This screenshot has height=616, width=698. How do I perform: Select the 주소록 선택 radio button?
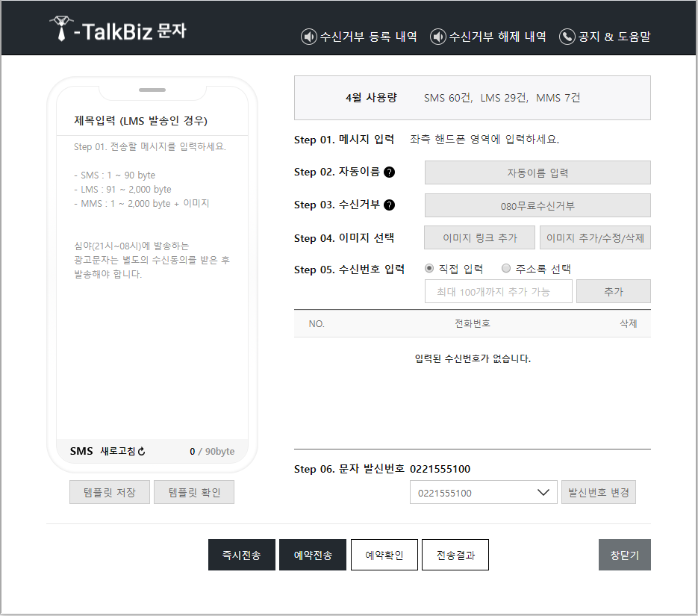click(506, 269)
